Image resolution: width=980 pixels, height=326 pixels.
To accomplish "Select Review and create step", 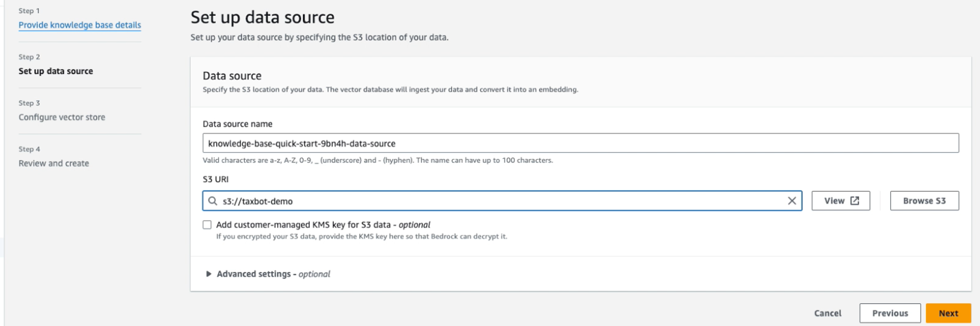I will pyautogui.click(x=54, y=163).
